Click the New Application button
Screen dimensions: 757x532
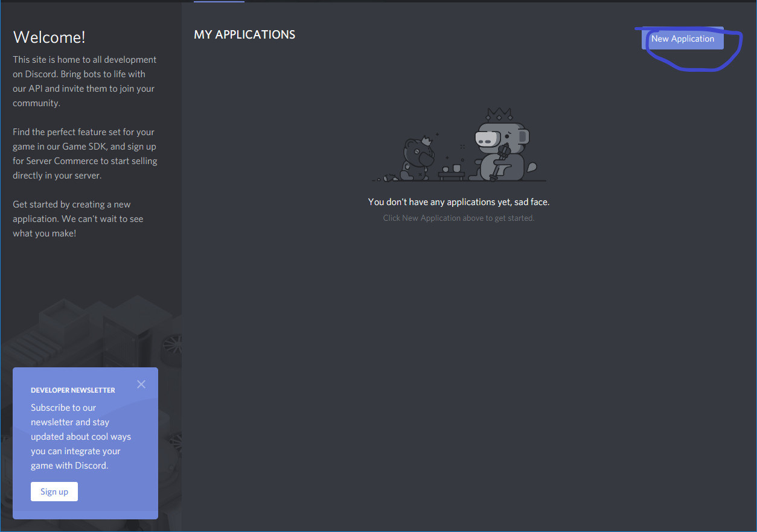pos(682,39)
